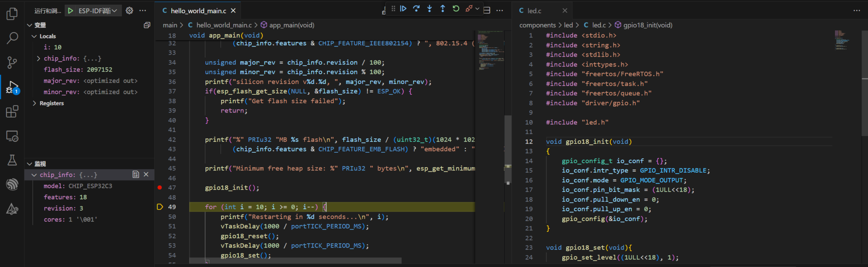Viewport: 868px width, 267px height.
Task: Start debugging with the green play button
Action: click(71, 11)
